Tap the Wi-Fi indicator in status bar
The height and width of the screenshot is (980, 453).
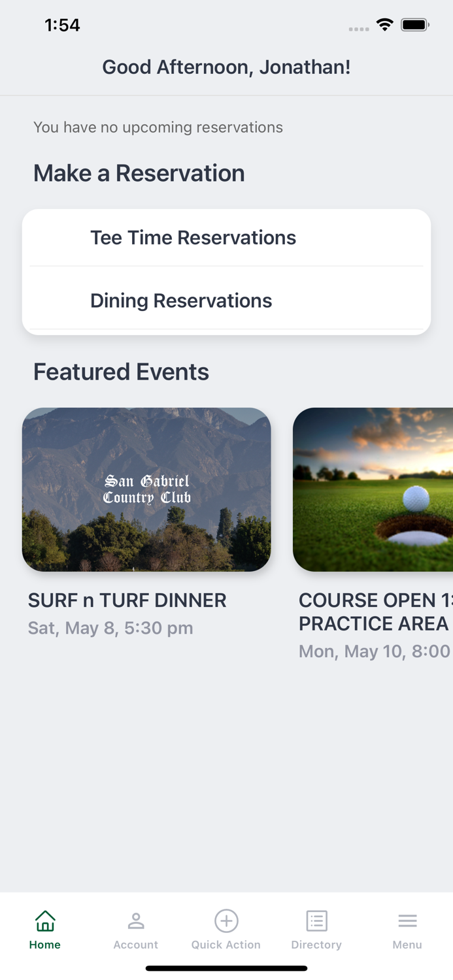point(385,24)
